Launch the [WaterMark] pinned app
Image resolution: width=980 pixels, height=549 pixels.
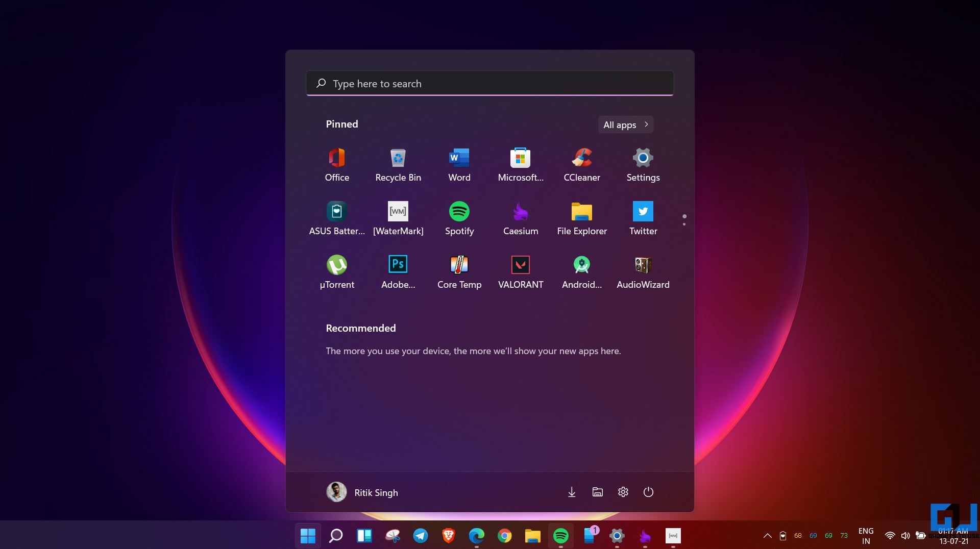click(398, 218)
